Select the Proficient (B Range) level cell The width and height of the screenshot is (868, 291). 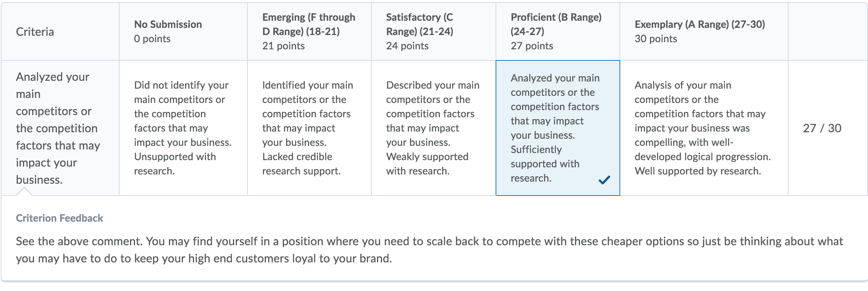tap(558, 128)
